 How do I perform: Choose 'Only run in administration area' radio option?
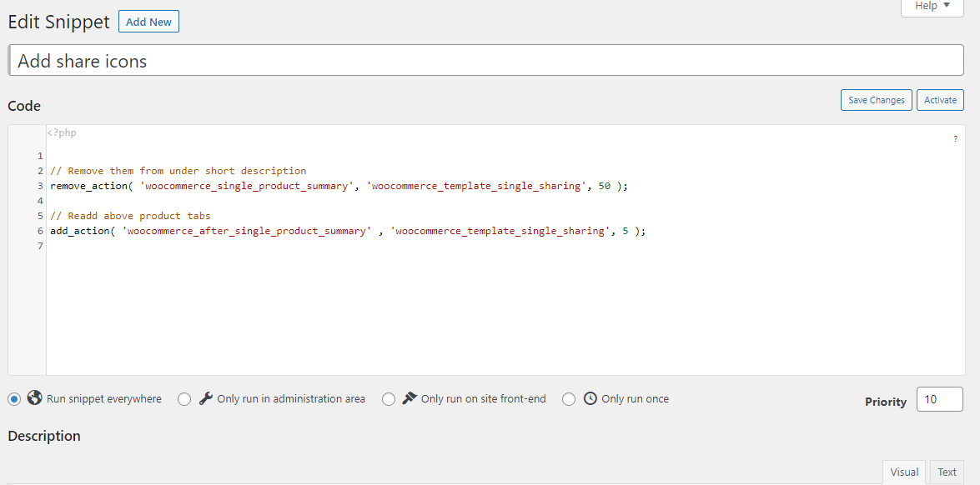[184, 399]
